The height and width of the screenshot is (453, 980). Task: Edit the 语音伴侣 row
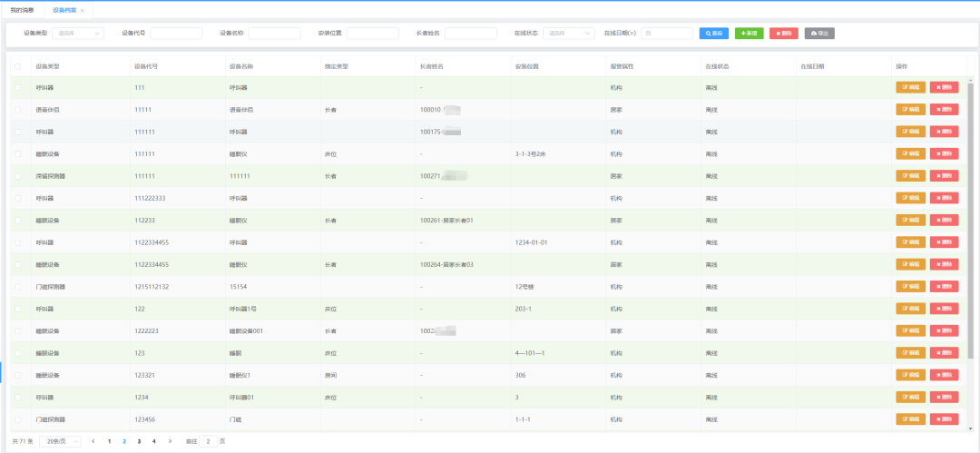(x=911, y=110)
